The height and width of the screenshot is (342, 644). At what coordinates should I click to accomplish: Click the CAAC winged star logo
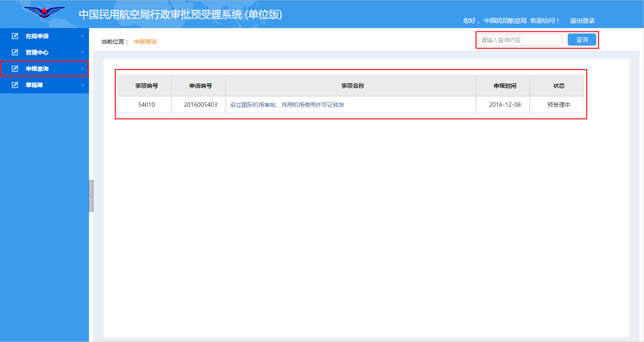(44, 12)
